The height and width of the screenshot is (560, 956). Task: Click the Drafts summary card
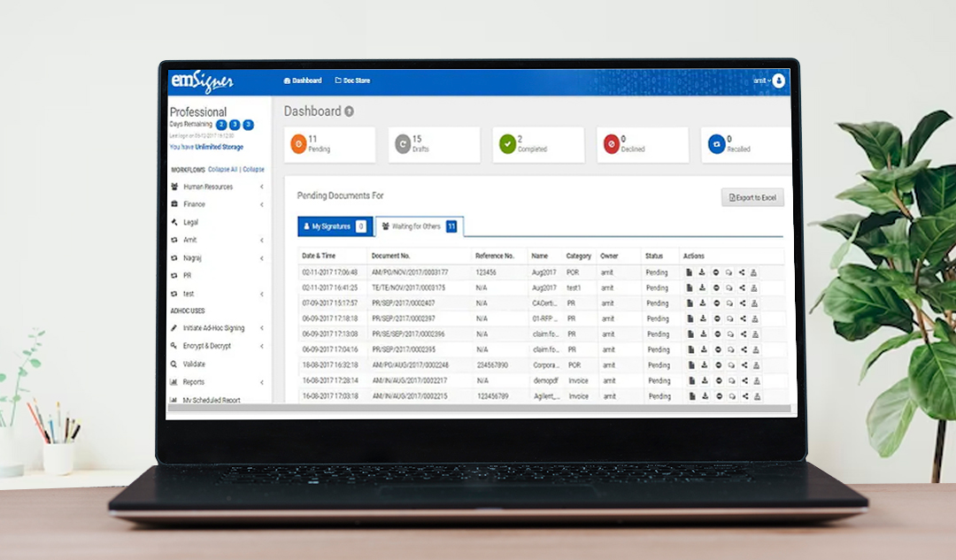pos(434,143)
